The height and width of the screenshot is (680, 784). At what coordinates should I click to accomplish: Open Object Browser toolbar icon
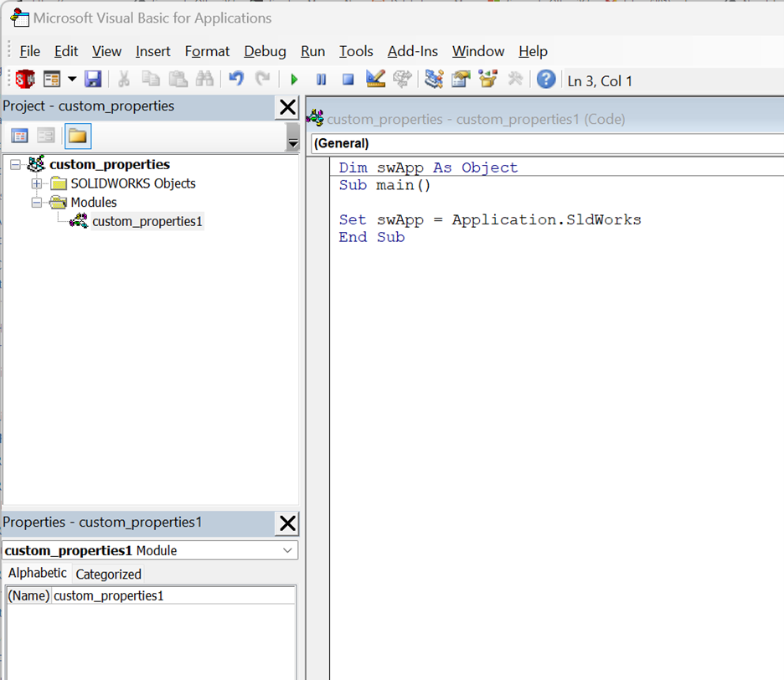coord(488,79)
